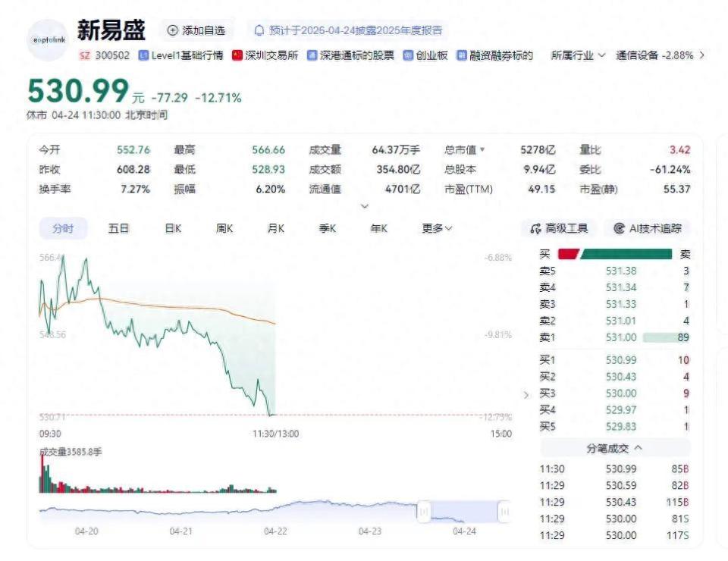This screenshot has height=561, width=728.
Task: Click the buy/sell ratio bar
Action: pos(615,254)
